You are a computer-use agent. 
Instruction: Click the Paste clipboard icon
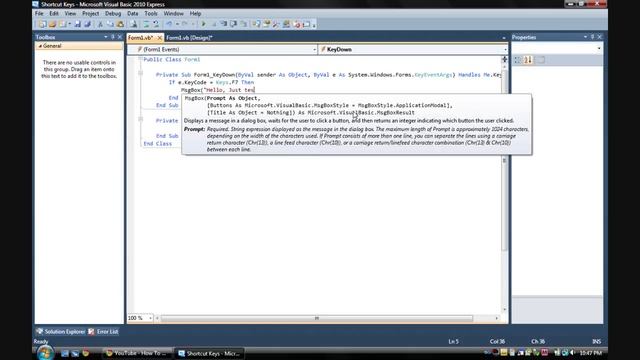(120, 24)
